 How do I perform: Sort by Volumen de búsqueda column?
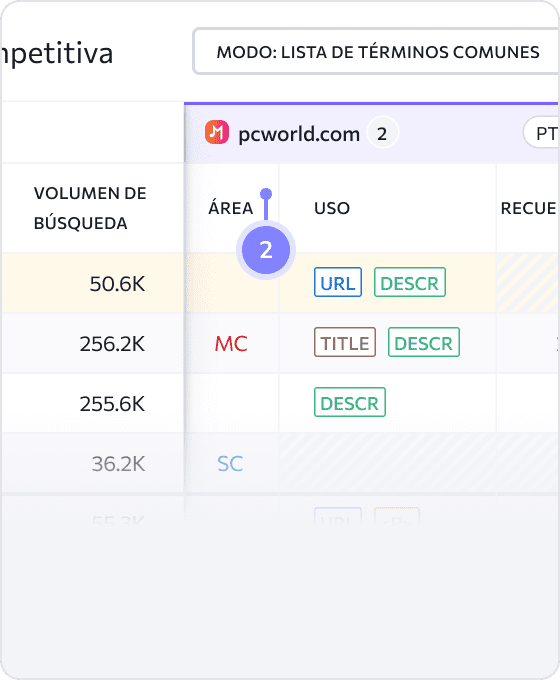coord(90,208)
